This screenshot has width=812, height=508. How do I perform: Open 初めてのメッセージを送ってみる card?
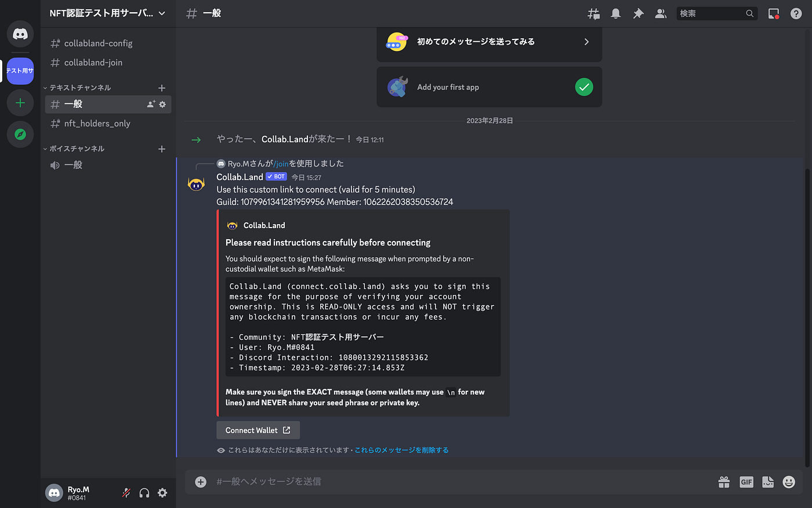click(x=489, y=42)
